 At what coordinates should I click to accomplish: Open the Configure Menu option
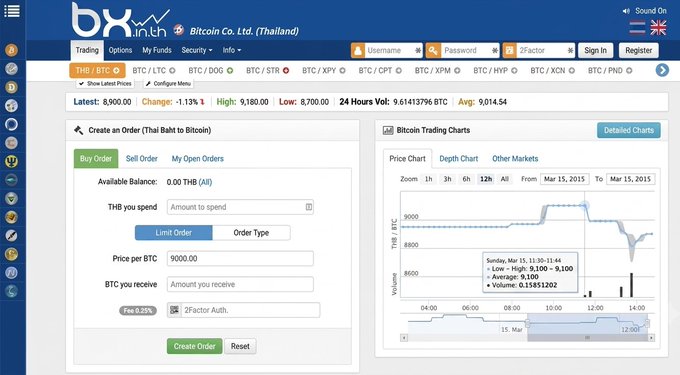168,84
